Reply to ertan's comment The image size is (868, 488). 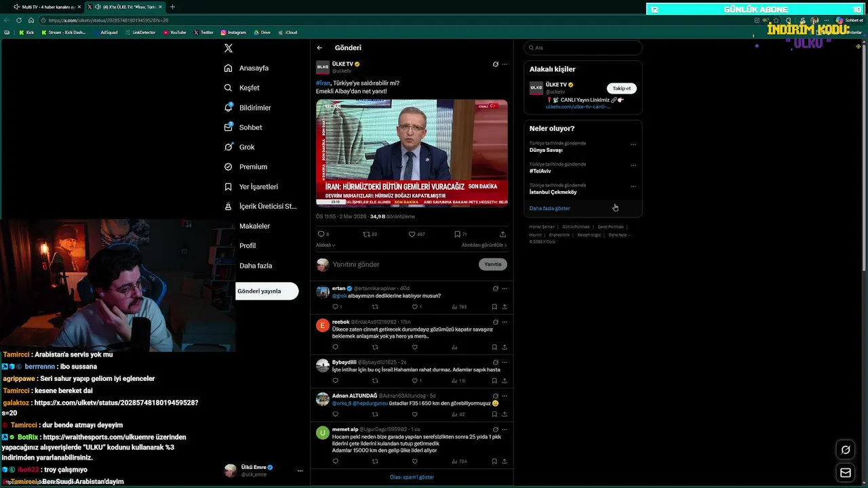click(336, 307)
